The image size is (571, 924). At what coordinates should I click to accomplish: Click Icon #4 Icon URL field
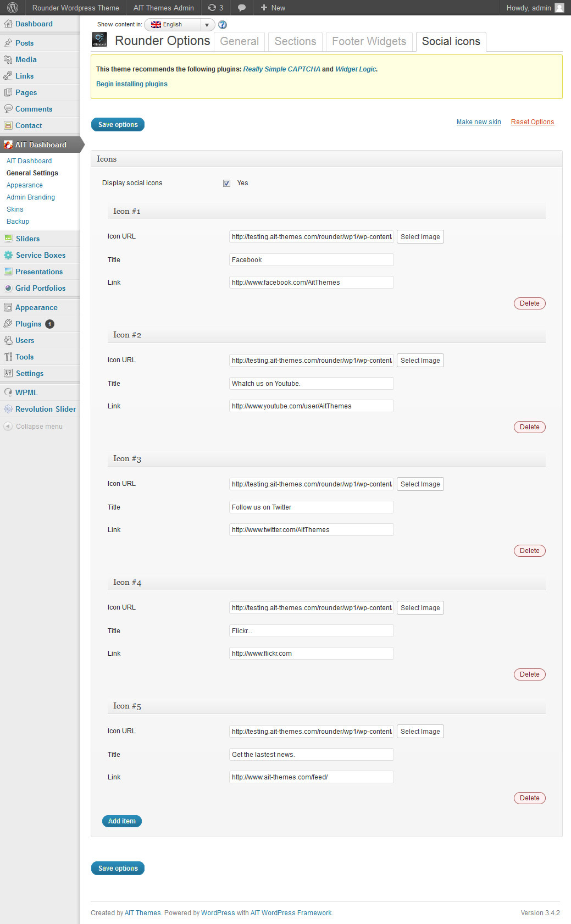coord(312,608)
